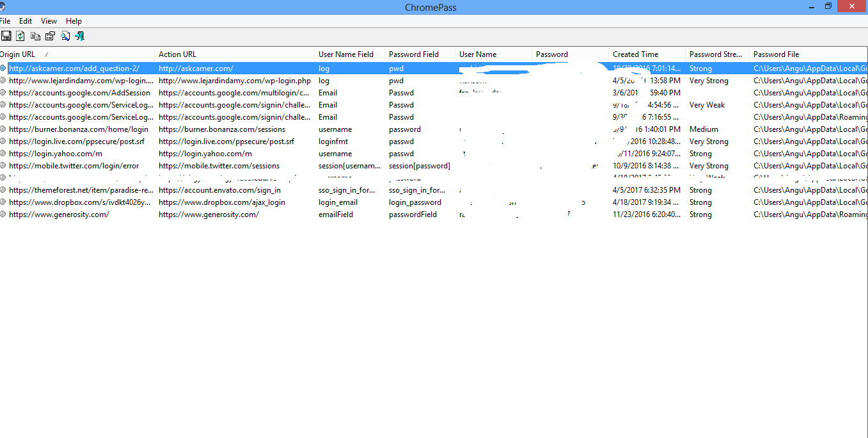Click the row icon beside login.live.com entry
The image size is (868, 438).
3,141
